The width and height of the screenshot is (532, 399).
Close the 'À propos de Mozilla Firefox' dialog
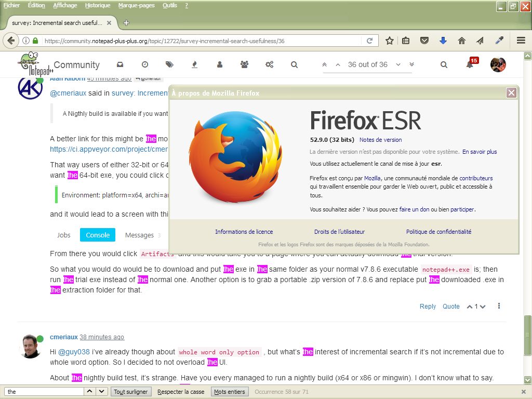pos(511,92)
